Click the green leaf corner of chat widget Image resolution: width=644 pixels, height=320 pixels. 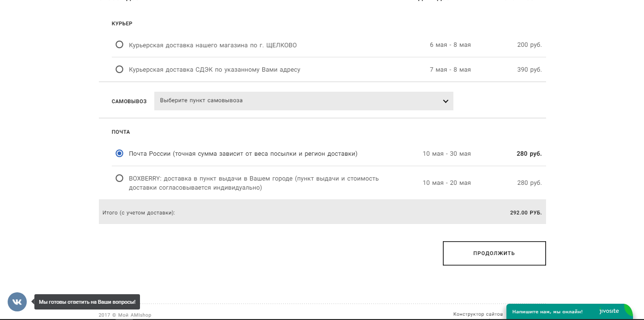[x=628, y=310]
